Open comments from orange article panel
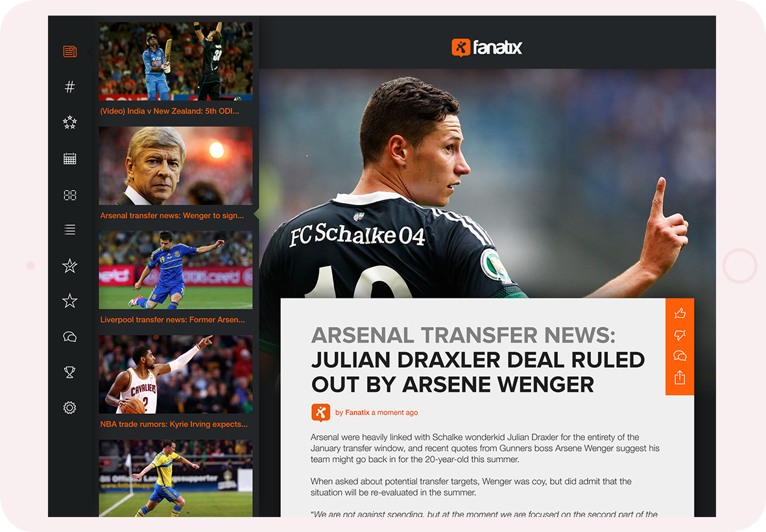Image resolution: width=766 pixels, height=532 pixels. pos(680,356)
